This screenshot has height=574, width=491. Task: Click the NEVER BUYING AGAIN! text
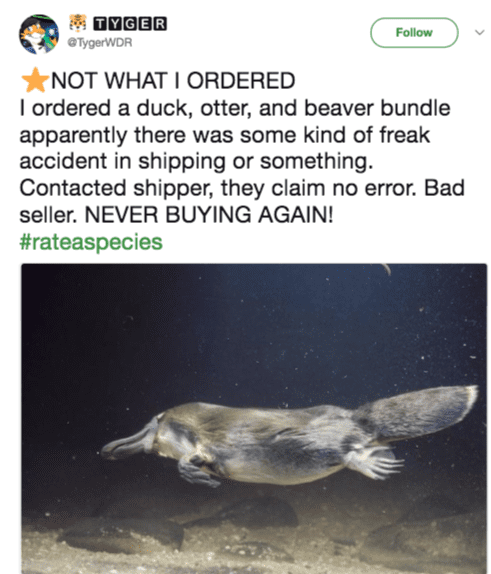pos(209,215)
